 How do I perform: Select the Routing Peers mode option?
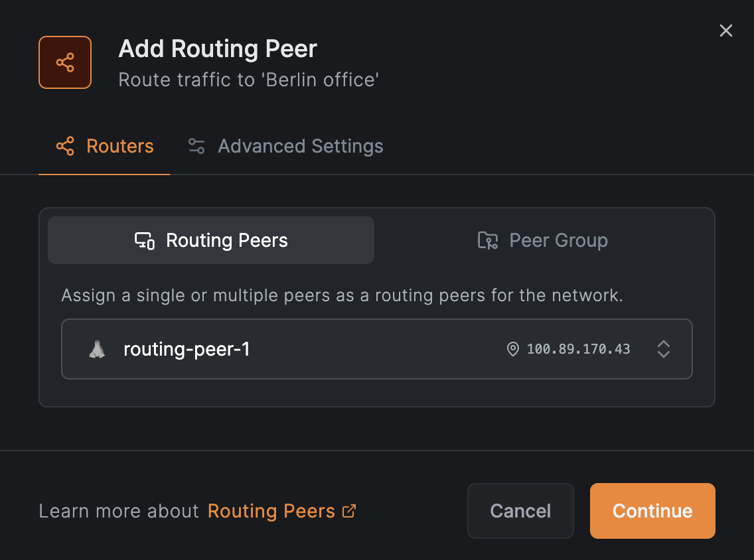210,240
